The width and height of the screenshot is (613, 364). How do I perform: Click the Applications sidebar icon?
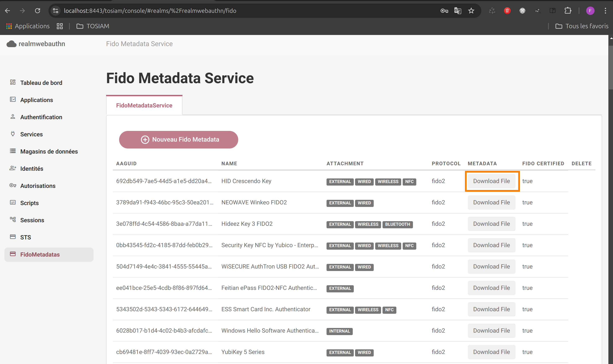click(13, 99)
